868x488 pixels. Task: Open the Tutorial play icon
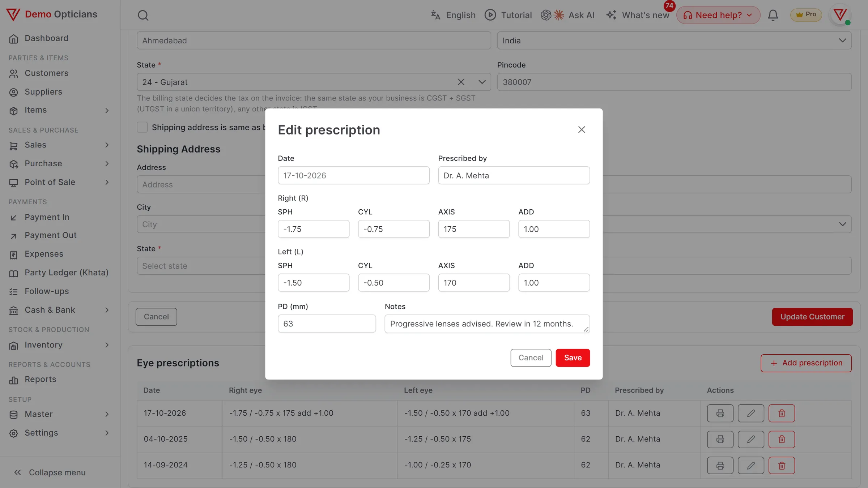[x=490, y=15]
